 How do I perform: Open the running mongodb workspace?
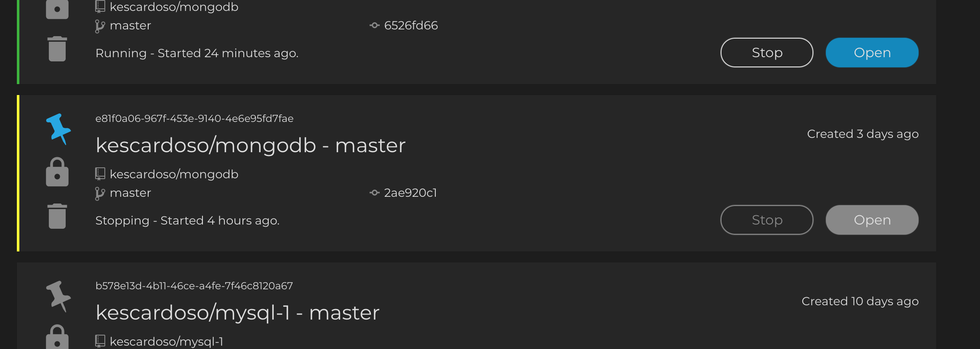click(x=871, y=52)
